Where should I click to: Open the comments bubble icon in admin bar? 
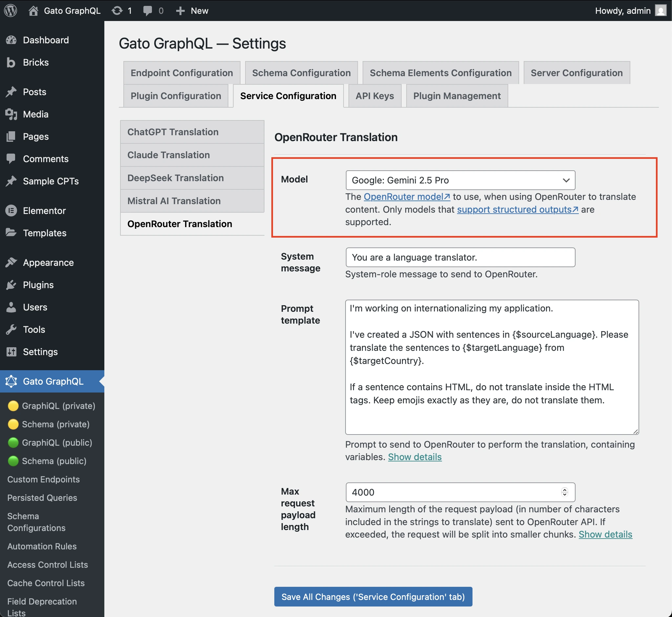point(147,11)
